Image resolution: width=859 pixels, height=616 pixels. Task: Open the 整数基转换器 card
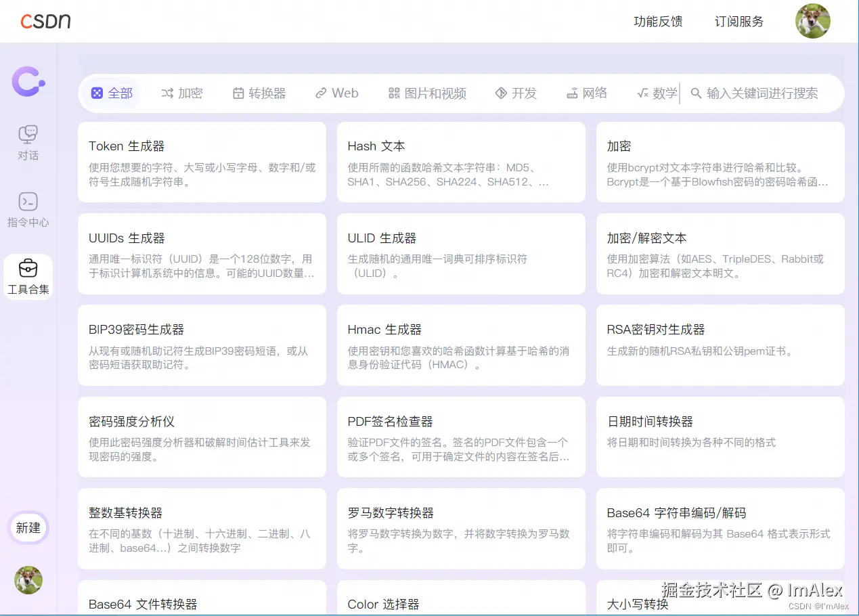202,529
